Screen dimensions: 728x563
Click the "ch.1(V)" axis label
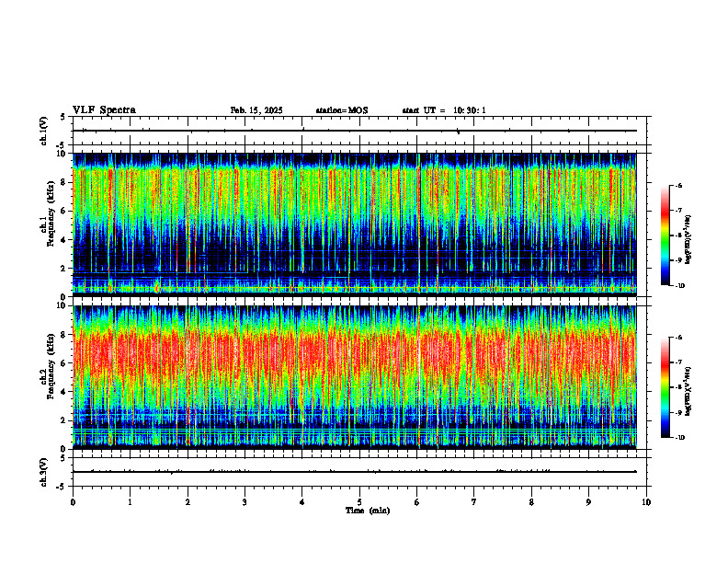(x=43, y=131)
